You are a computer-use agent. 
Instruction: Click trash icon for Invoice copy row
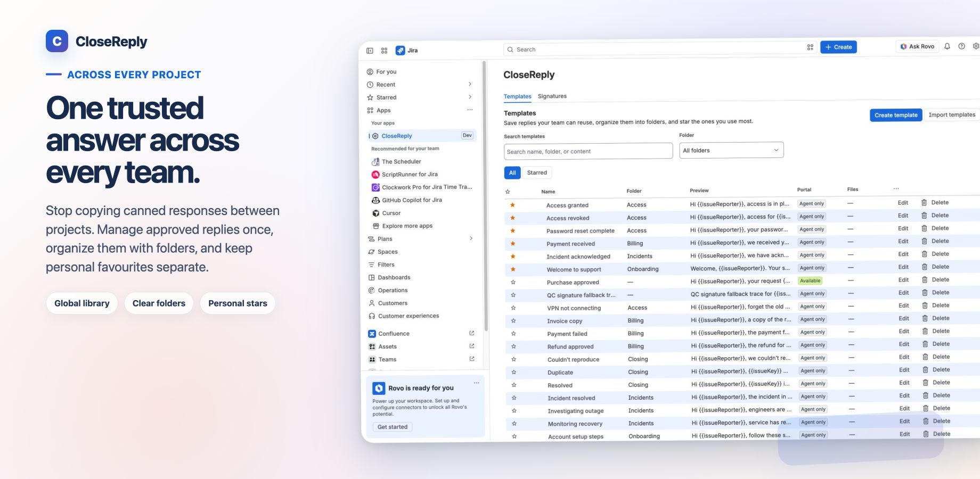(x=925, y=318)
